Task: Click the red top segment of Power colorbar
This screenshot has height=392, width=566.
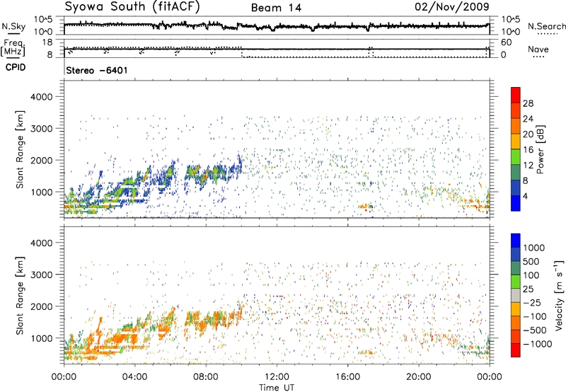Action: [x=516, y=95]
